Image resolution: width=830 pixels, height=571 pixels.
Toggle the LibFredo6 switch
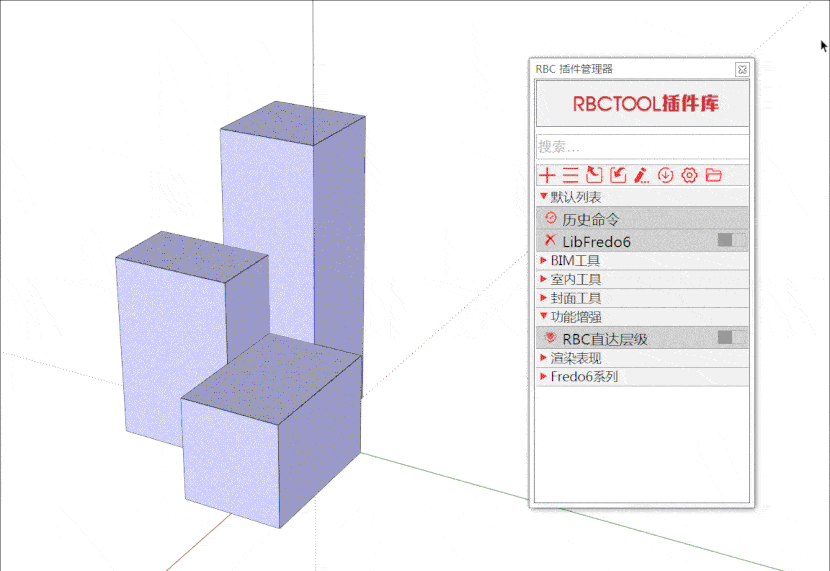pyautogui.click(x=731, y=241)
